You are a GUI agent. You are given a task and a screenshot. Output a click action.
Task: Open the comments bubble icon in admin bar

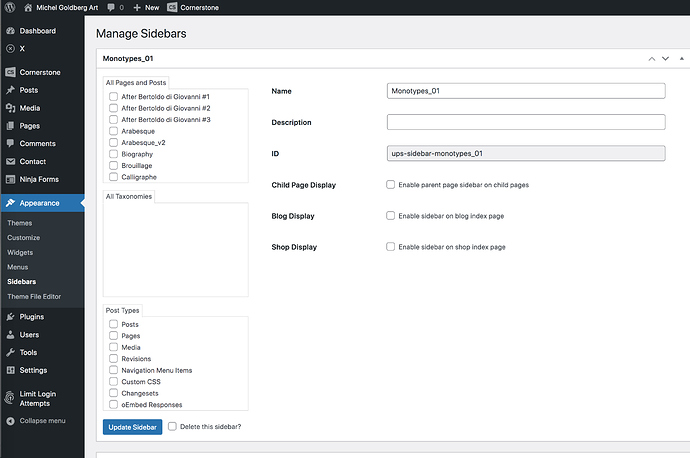111,7
